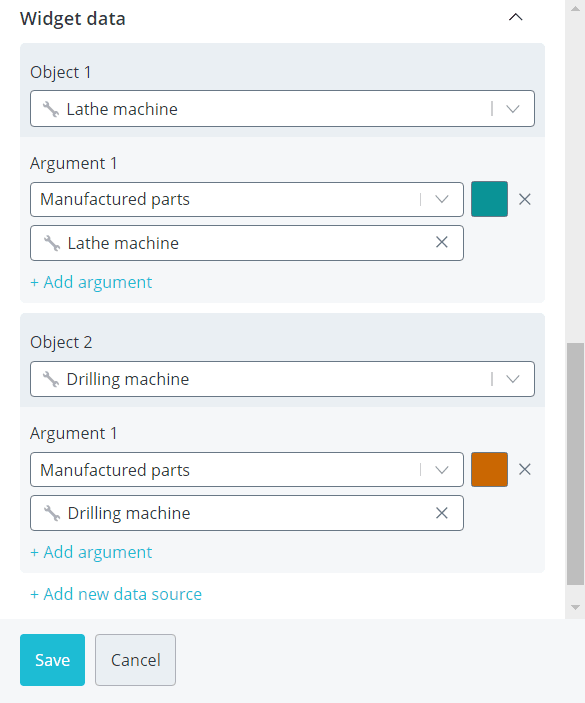Click Argument 1 label under Object 2

[74, 433]
